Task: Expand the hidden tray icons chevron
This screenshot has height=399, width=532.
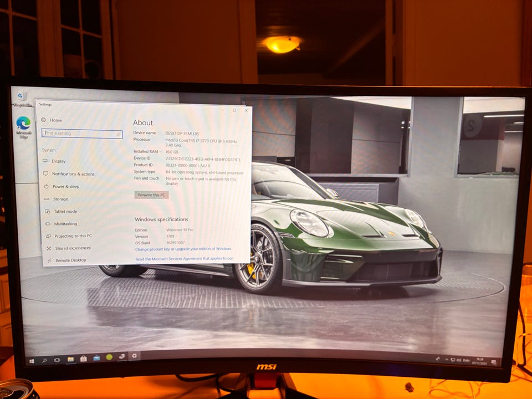Action: pos(447,360)
